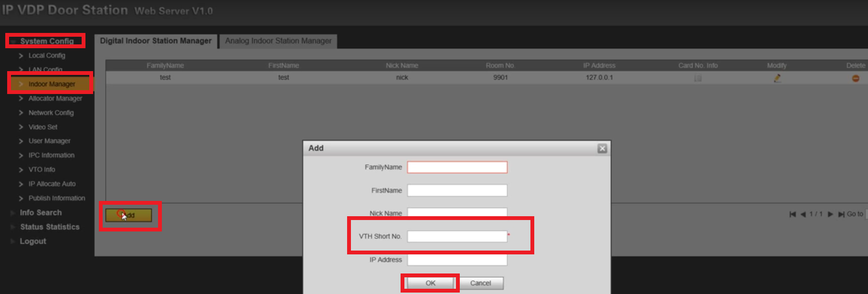Viewport: 868px width, 294px height.
Task: Close the Add dialog with X icon
Action: (602, 149)
